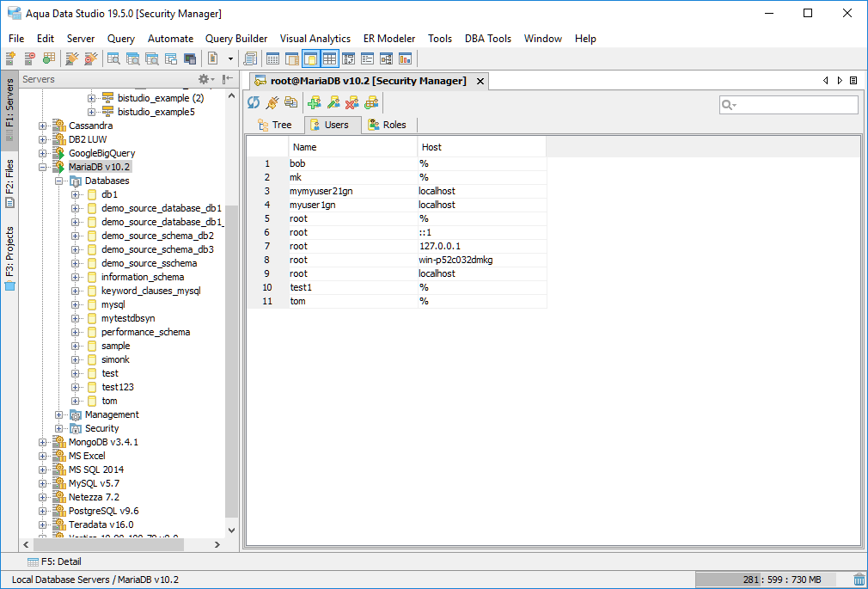The height and width of the screenshot is (589, 868).
Task: Click the bar chart icon in main toolbar
Action: coord(405,58)
